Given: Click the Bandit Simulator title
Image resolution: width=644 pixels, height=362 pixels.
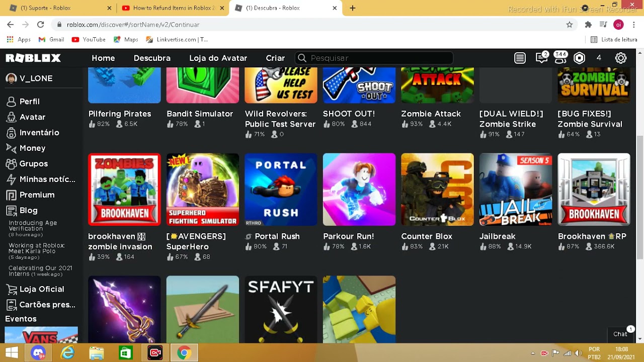Looking at the screenshot, I should (200, 114).
